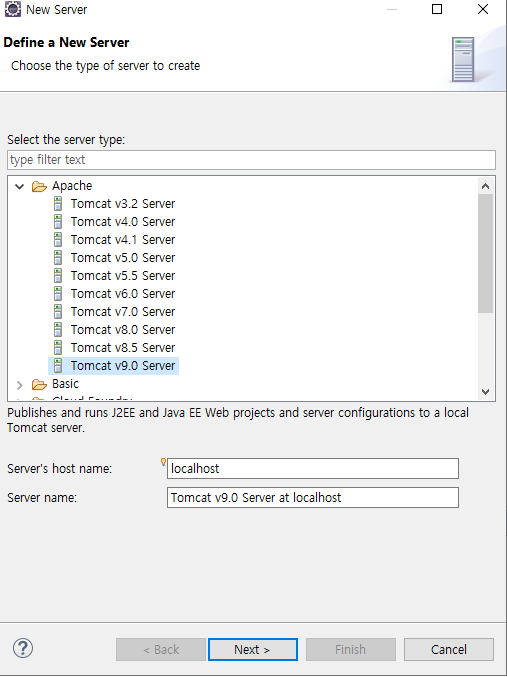Select Tomcat v4.1 Server text
The height and width of the screenshot is (677, 507).
(123, 240)
